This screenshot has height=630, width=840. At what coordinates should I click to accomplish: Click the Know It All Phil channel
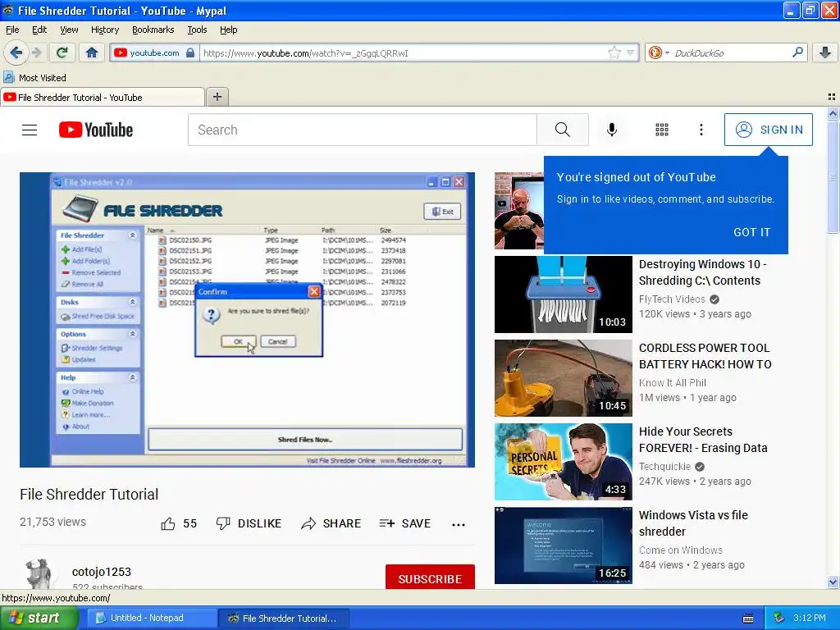(673, 382)
